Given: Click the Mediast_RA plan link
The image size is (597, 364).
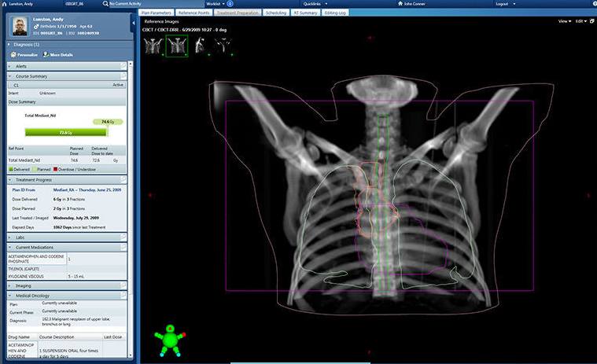Looking at the screenshot, I should 87,189.
